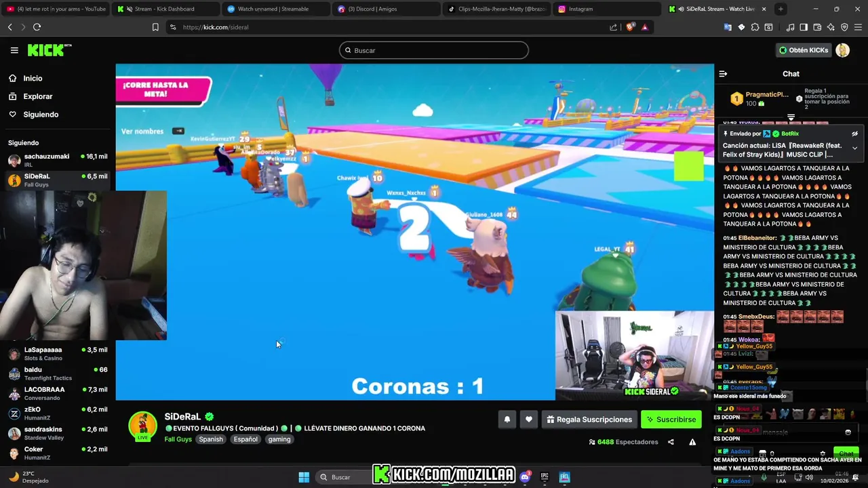Open the Fall Guys category link
The height and width of the screenshot is (488, 868).
[x=178, y=439]
